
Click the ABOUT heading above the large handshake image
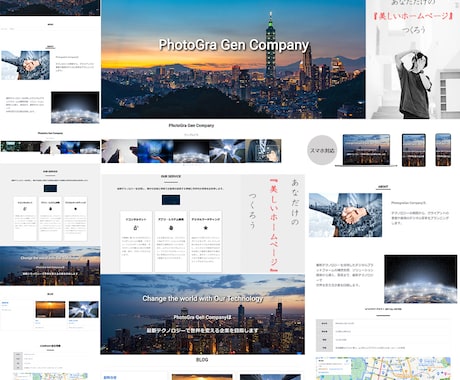(x=383, y=187)
